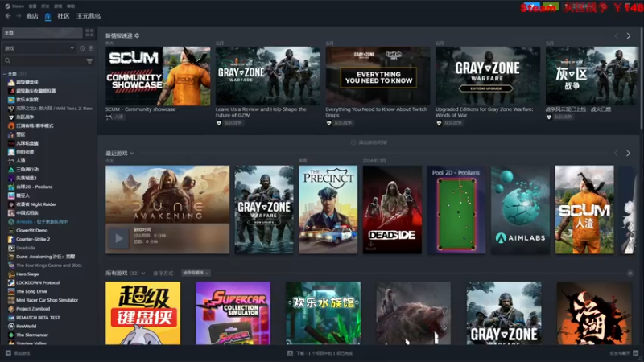Open Supercar Collection Simulator game cover
The height and width of the screenshot is (362, 644).
[233, 313]
